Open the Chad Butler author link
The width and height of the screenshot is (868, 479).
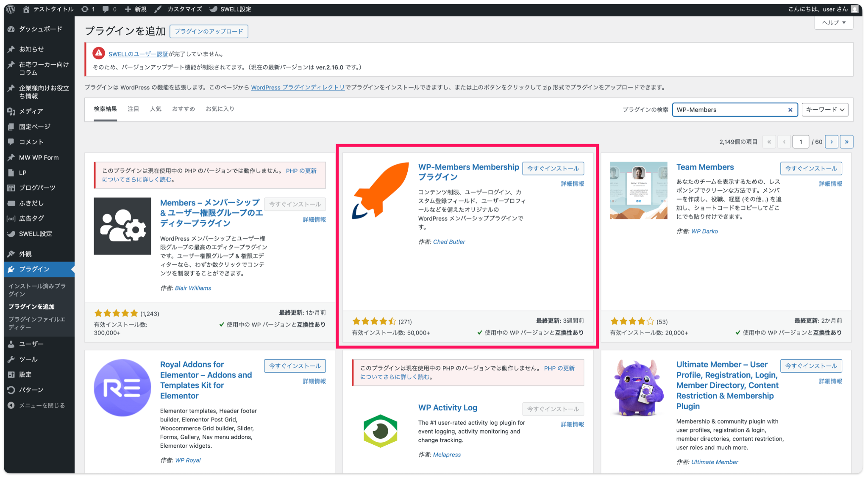[x=449, y=242]
